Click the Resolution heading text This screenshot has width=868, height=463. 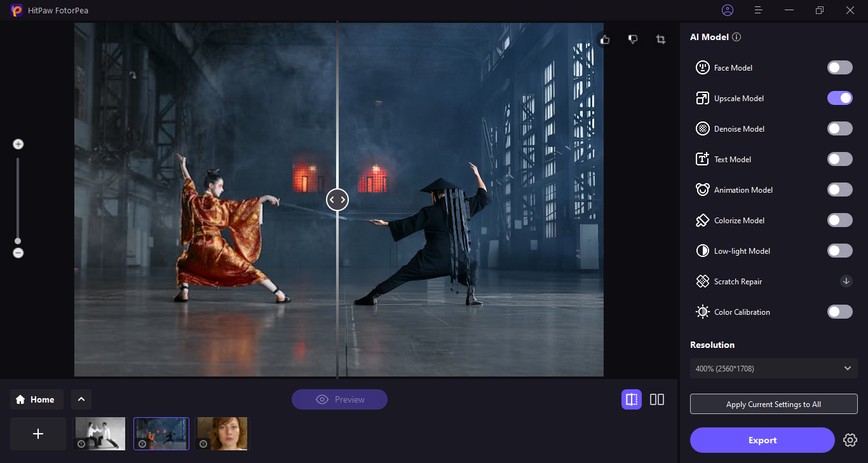(712, 345)
